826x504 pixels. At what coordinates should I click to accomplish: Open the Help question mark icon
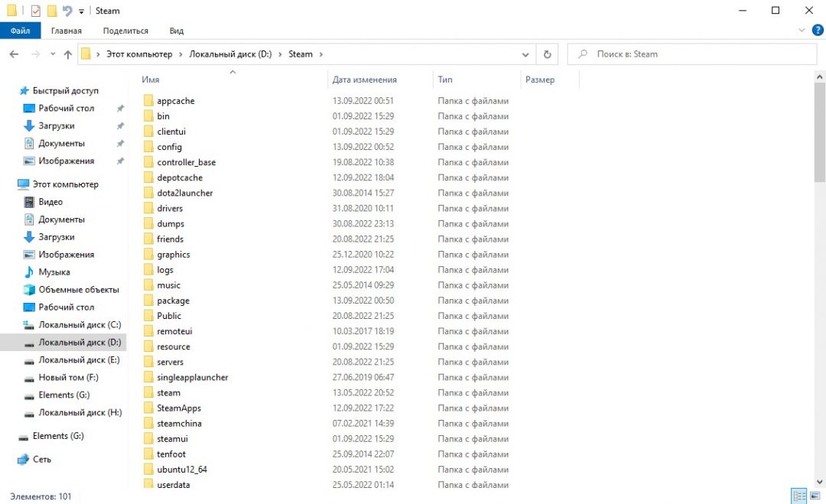pos(817,31)
